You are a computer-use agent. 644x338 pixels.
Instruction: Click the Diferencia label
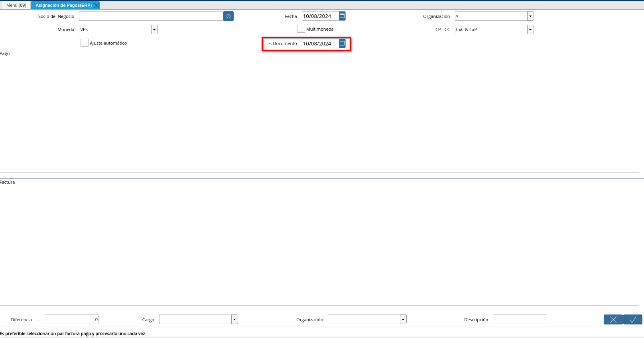coord(22,320)
